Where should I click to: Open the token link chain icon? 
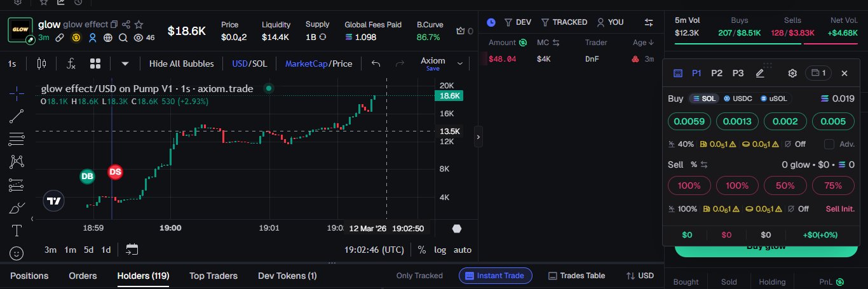59,37
